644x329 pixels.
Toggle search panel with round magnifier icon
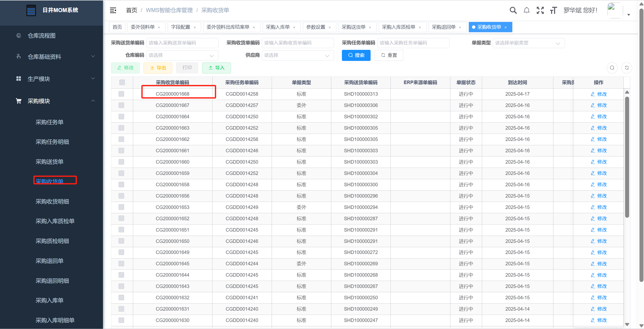click(612, 68)
